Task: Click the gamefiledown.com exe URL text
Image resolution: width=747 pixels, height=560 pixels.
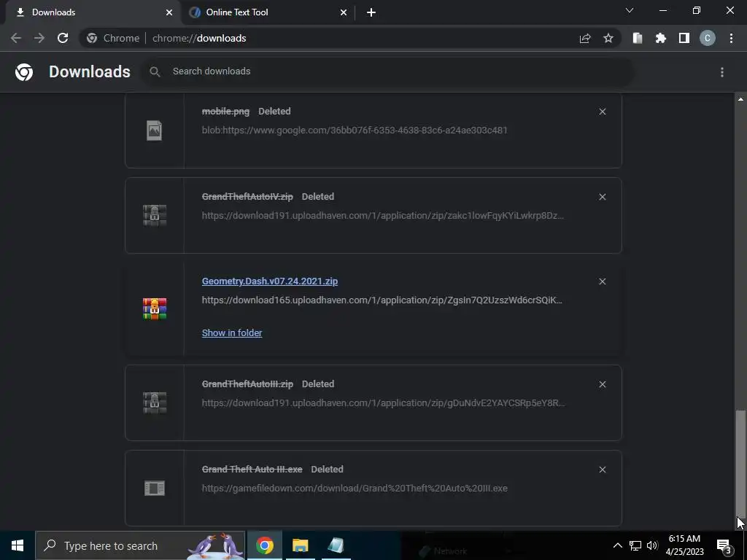Action: tap(355, 488)
